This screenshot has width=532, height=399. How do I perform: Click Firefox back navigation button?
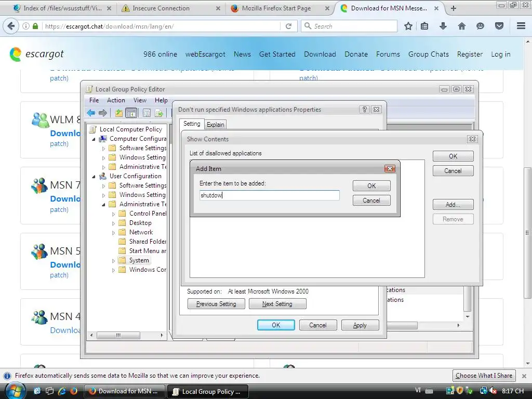[x=11, y=26]
